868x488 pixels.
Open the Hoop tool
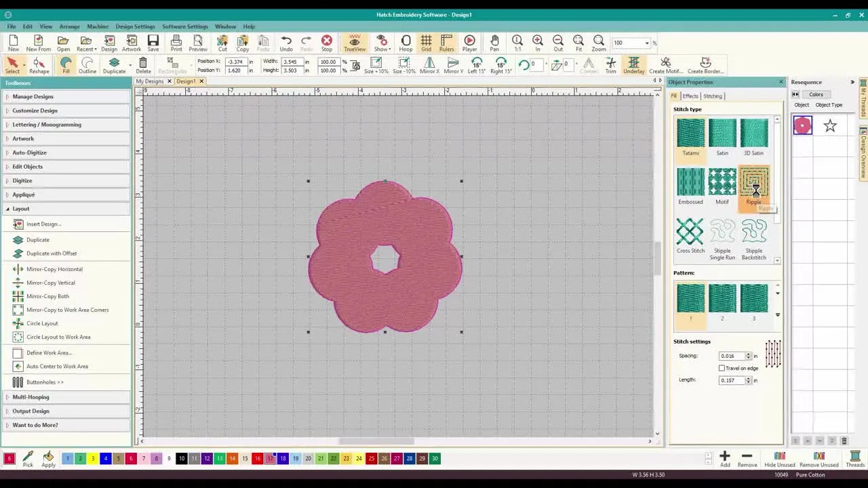[x=406, y=43]
